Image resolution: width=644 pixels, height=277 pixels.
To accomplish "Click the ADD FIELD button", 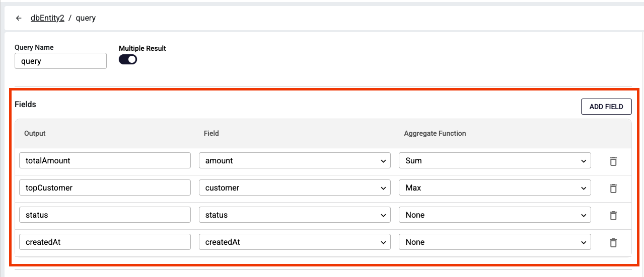I will (606, 107).
